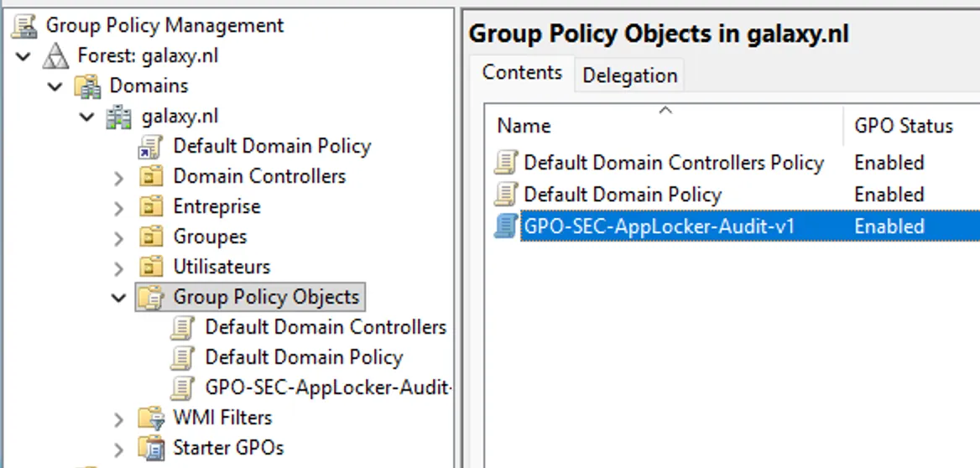Expand the Groupes OU

point(119,237)
